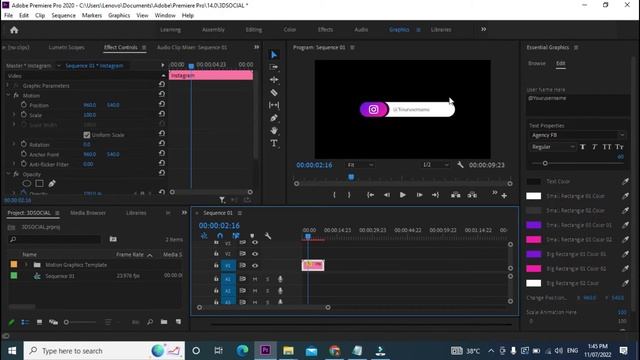Select the Hand tool

[x=274, y=131]
